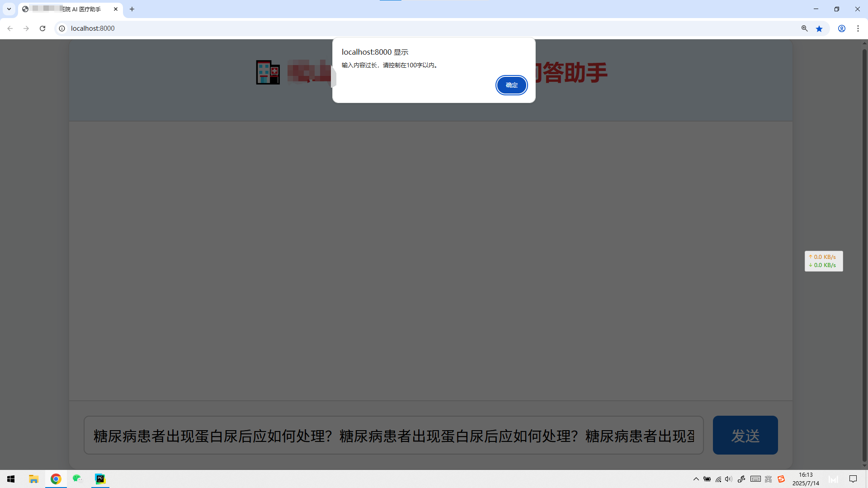Toggle the 英 input language indicator

click(x=769, y=479)
